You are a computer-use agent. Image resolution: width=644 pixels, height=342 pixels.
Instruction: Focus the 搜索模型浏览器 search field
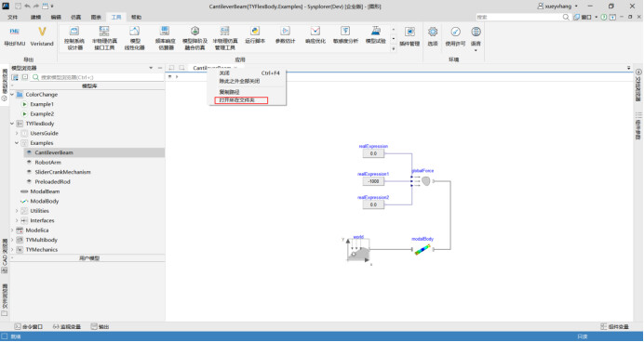click(98, 77)
